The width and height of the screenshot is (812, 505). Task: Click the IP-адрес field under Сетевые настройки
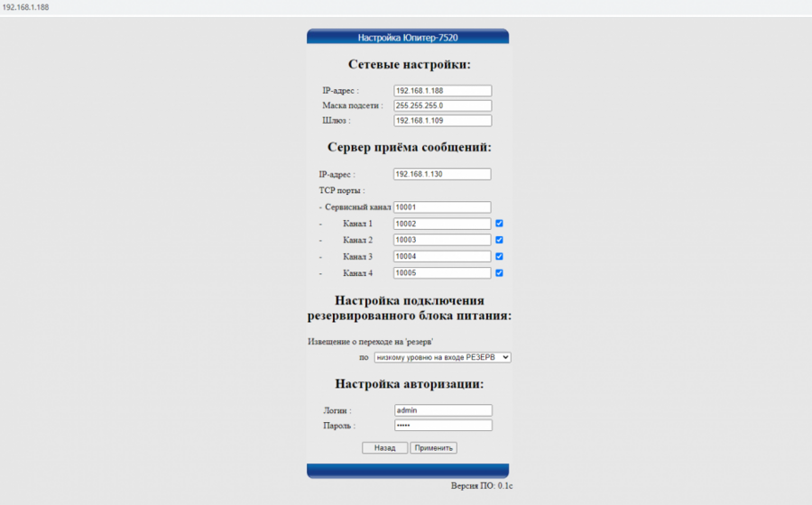pyautogui.click(x=442, y=91)
